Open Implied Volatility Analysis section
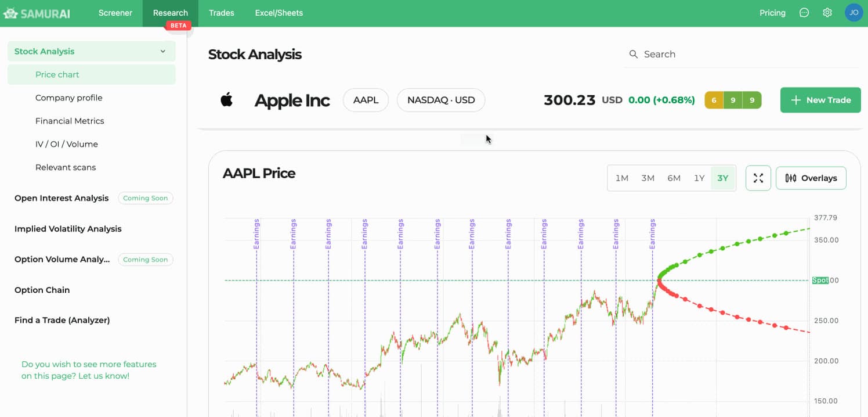Viewport: 868px width, 417px height. pyautogui.click(x=68, y=229)
